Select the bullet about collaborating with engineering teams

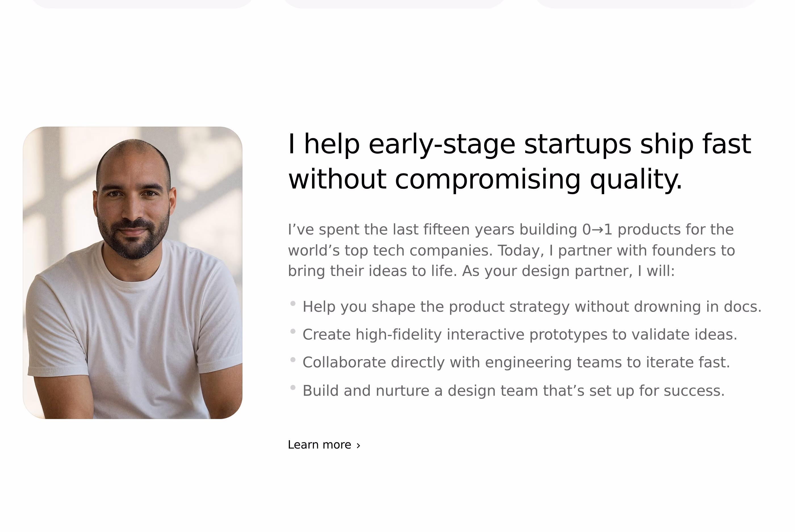516,362
